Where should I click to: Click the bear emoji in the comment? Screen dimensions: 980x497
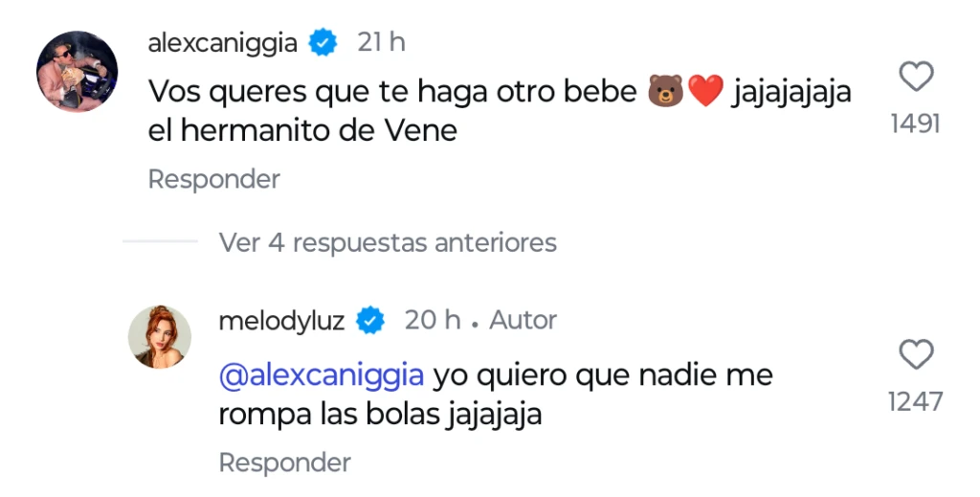pos(665,92)
